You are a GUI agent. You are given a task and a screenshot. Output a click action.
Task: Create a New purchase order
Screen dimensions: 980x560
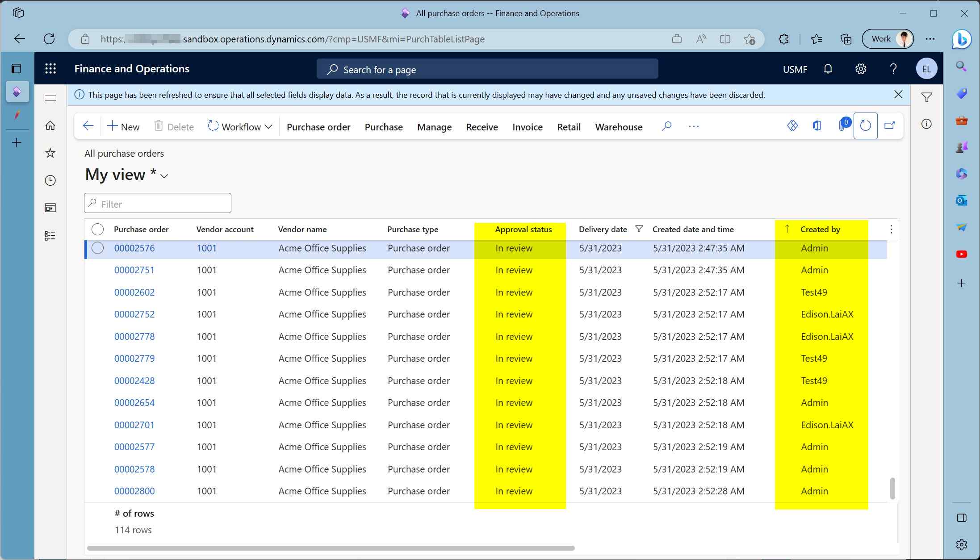pyautogui.click(x=123, y=127)
